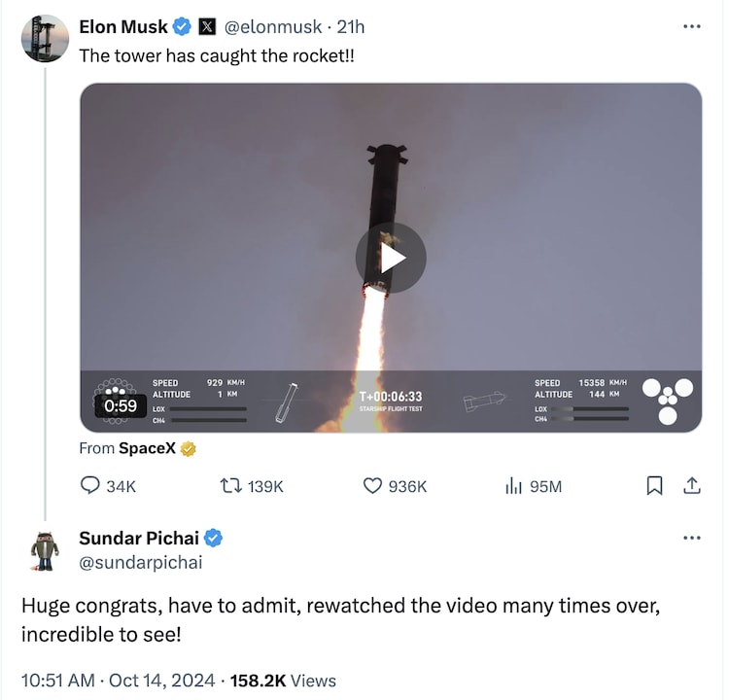Click the Sundar Pichai display name
The width and height of the screenshot is (729, 700).
click(x=139, y=538)
